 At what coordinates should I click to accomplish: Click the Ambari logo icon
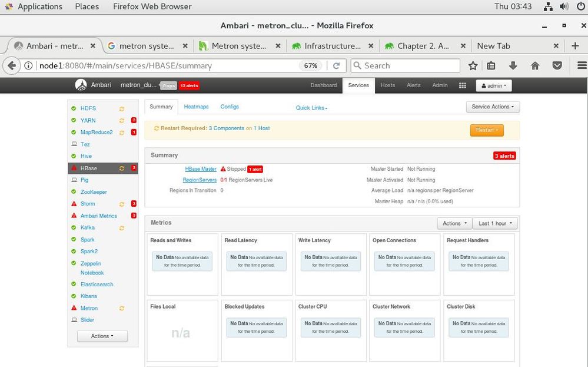(81, 85)
